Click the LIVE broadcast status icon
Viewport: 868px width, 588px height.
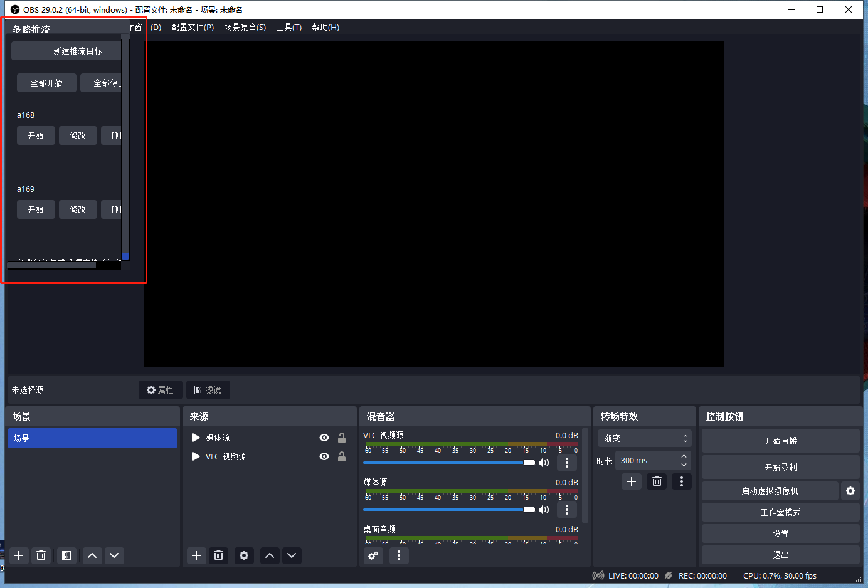(x=598, y=575)
